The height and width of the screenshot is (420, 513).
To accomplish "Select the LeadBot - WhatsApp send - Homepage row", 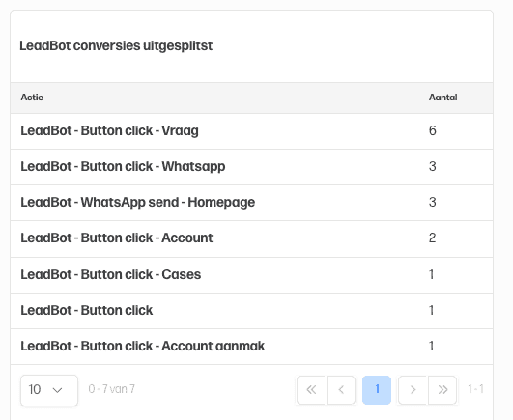I will coord(251,203).
